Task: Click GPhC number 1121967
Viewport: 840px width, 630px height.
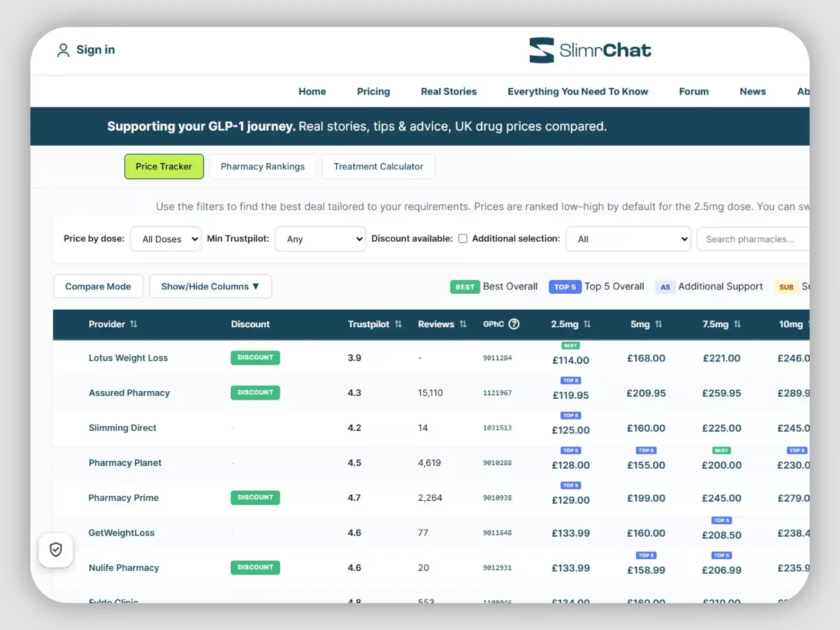Action: click(497, 393)
